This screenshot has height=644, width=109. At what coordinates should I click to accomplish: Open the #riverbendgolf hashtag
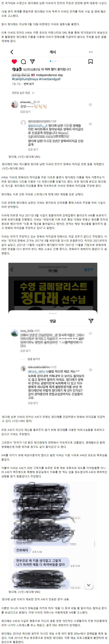pyautogui.click(x=50, y=79)
